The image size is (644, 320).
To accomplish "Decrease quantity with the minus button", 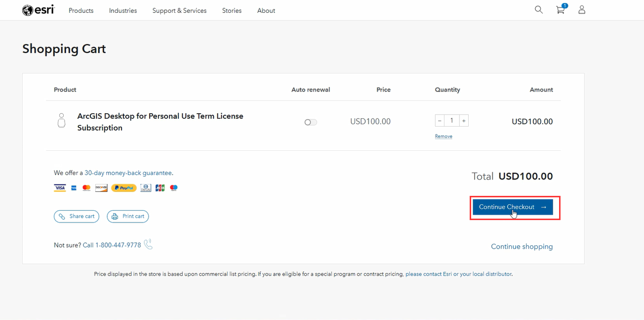I will [440, 121].
